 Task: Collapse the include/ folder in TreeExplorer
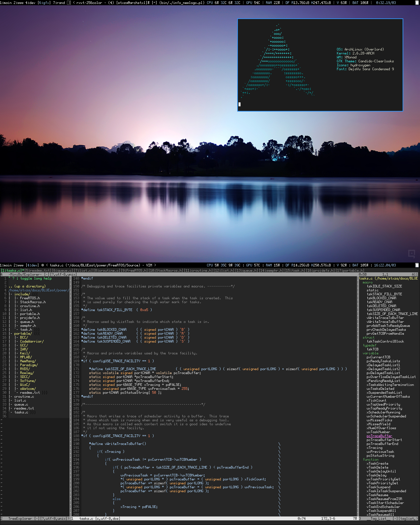pos(22,294)
